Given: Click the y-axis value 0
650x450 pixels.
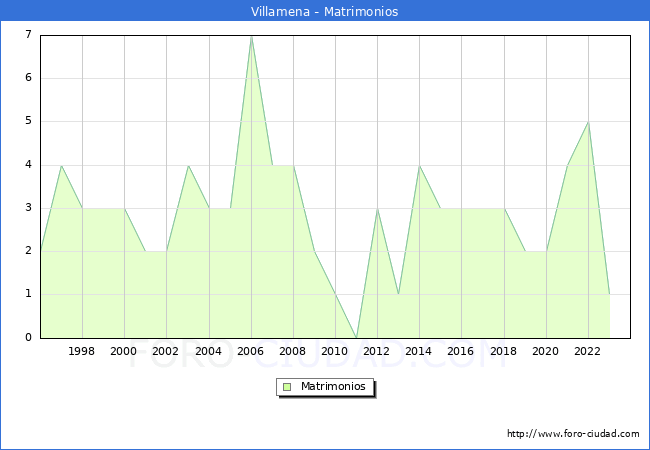Looking at the screenshot, I should click(x=28, y=337).
